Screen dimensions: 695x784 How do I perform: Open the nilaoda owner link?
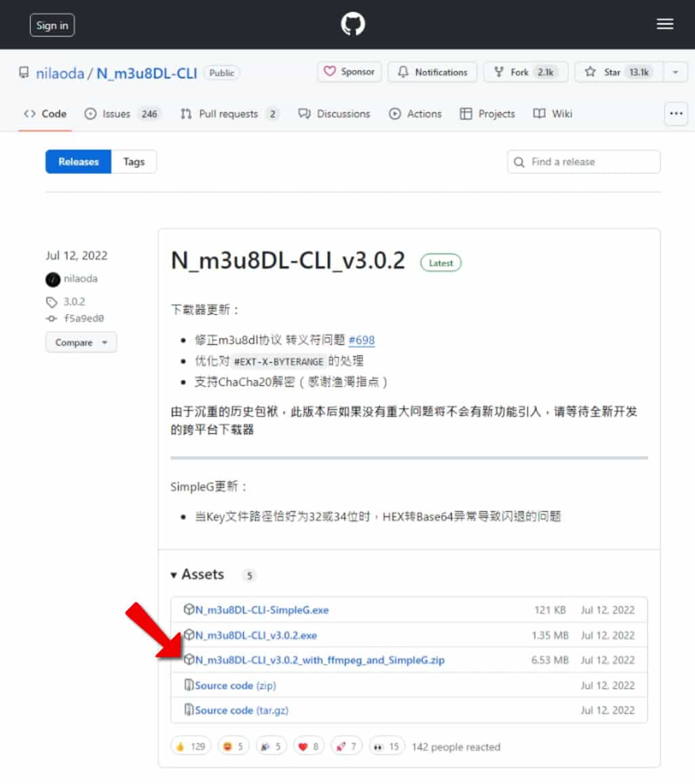[x=60, y=73]
